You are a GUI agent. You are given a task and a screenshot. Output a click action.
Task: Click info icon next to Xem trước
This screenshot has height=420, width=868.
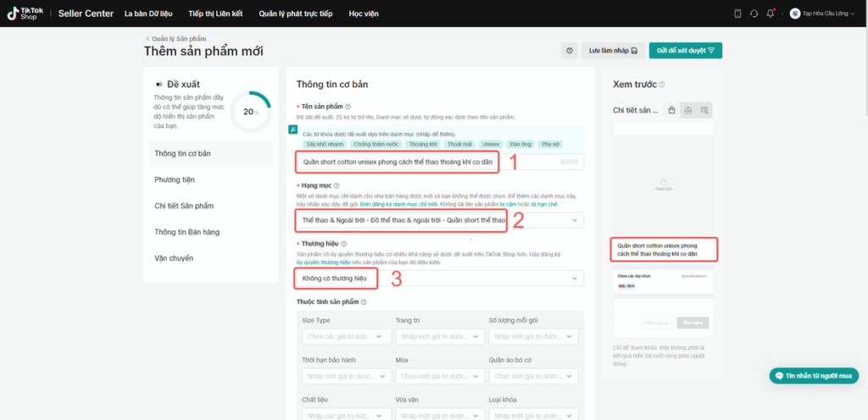pos(662,85)
